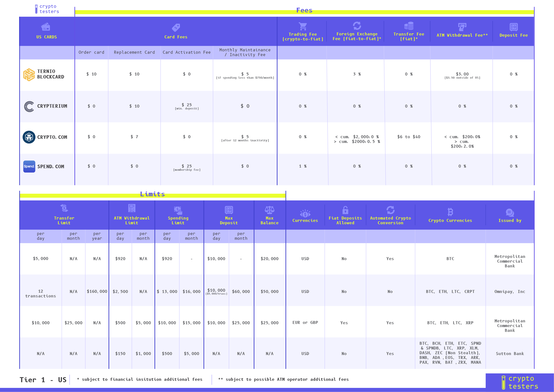
Task: Click the SPEND.COM row name
Action: (51, 167)
